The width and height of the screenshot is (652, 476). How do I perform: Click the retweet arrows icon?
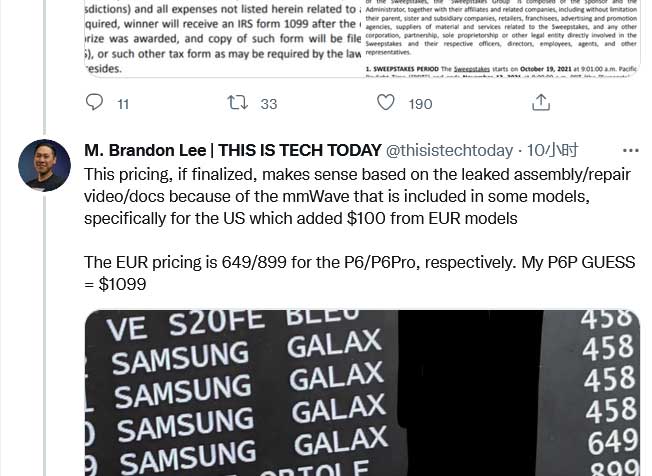pyautogui.click(x=237, y=102)
